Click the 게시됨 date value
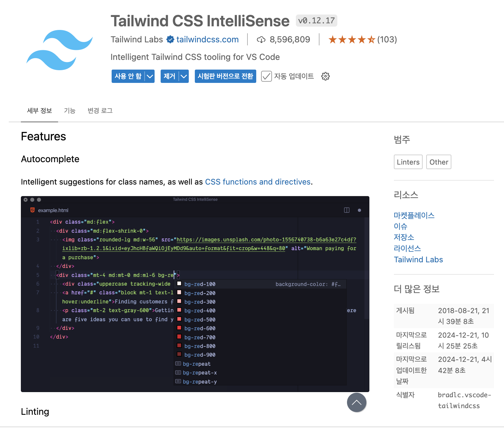504x429 pixels. tap(463, 316)
